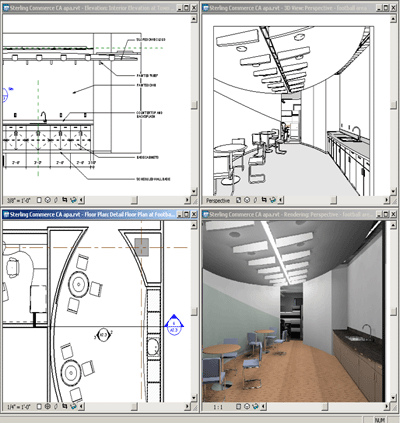400x423 pixels.
Task: Open model graphics style icon in 3D view
Action: (x=247, y=200)
